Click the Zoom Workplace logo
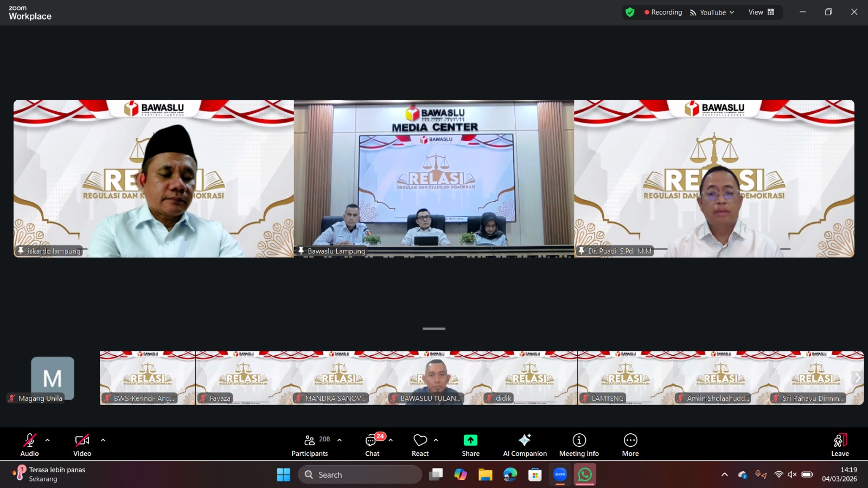 click(30, 13)
